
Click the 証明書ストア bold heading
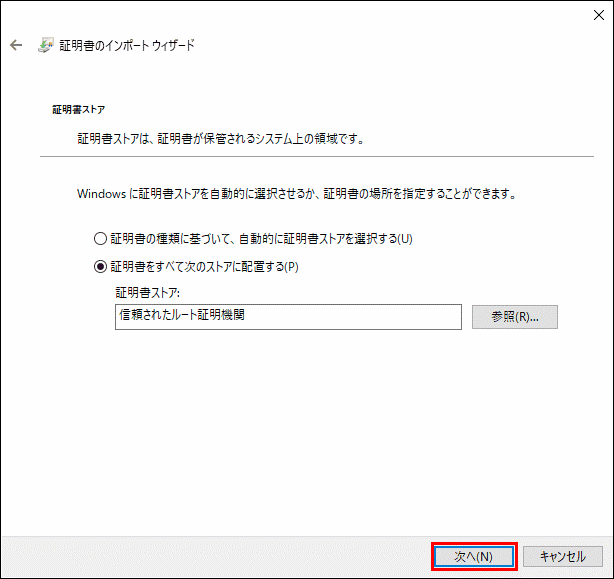coord(79,110)
